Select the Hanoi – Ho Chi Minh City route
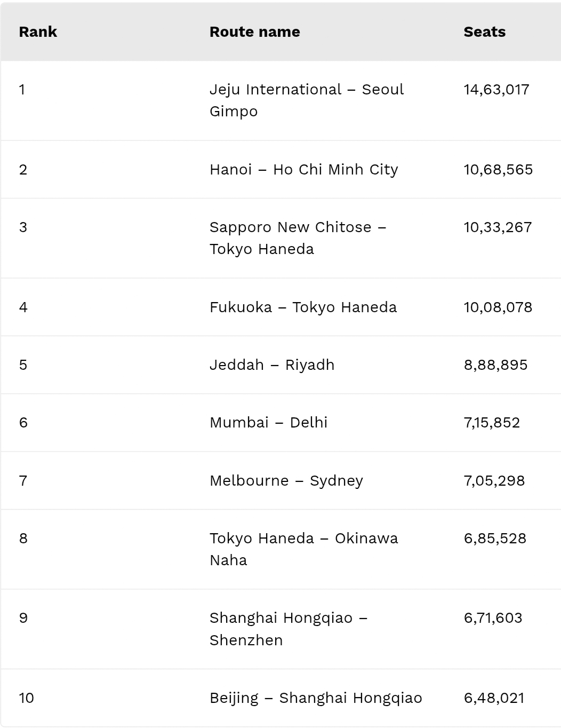This screenshot has width=561, height=728. [303, 170]
